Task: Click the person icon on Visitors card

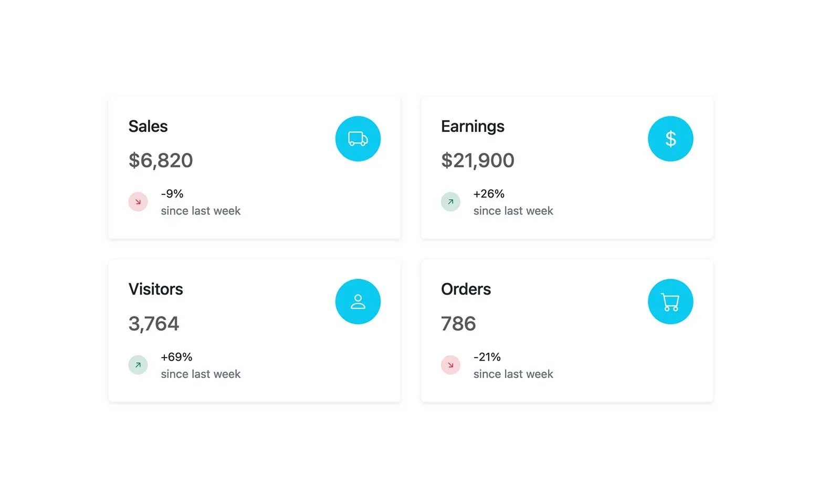Action: coord(358,302)
